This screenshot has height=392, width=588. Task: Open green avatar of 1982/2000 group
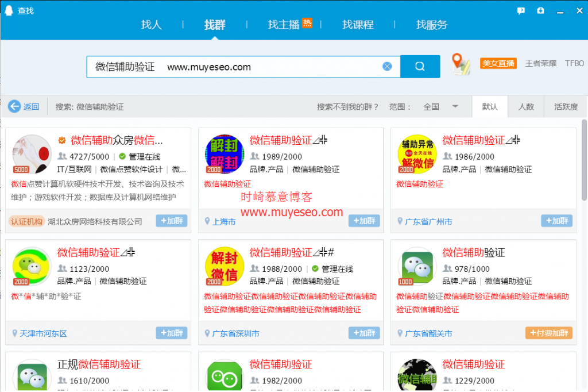[x=225, y=375]
